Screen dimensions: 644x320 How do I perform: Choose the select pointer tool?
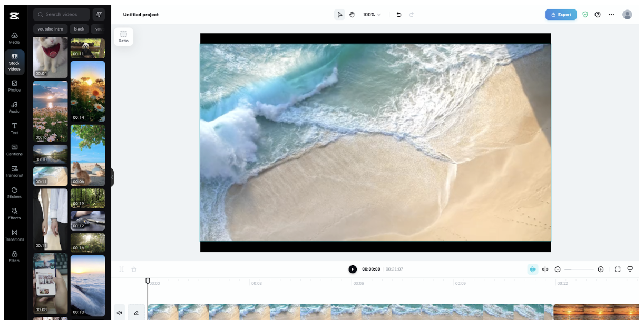(x=339, y=15)
